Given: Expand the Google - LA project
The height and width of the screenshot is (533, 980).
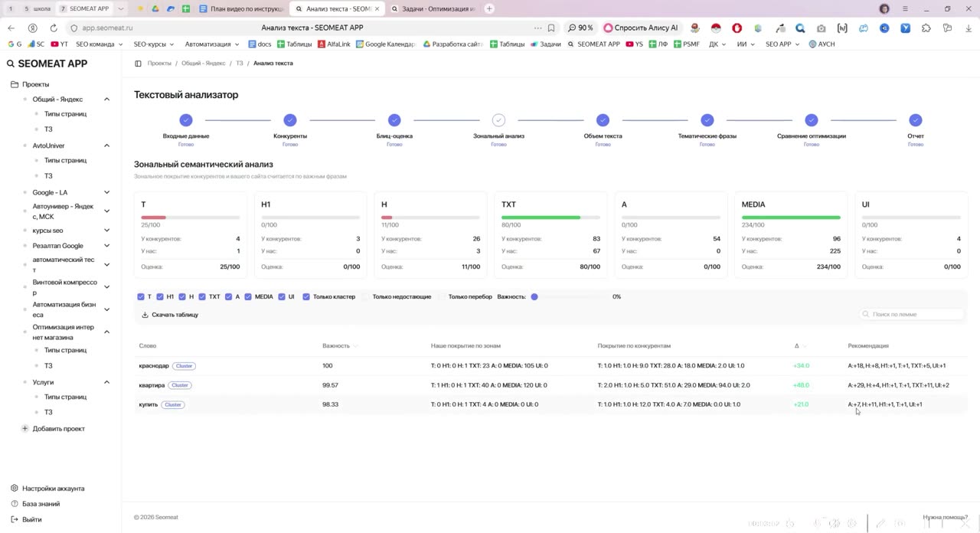Looking at the screenshot, I should 106,192.
